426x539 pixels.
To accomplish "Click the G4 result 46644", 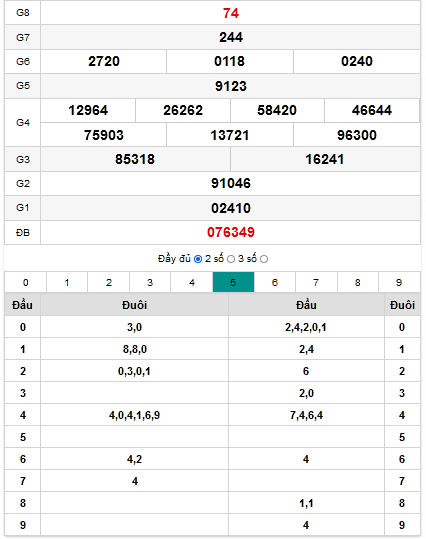I will tap(372, 110).
